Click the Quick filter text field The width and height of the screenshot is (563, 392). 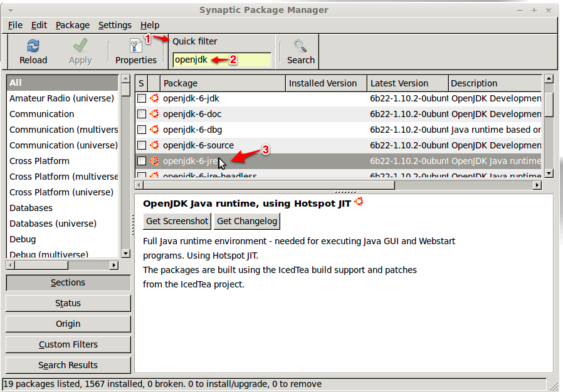[x=222, y=59]
